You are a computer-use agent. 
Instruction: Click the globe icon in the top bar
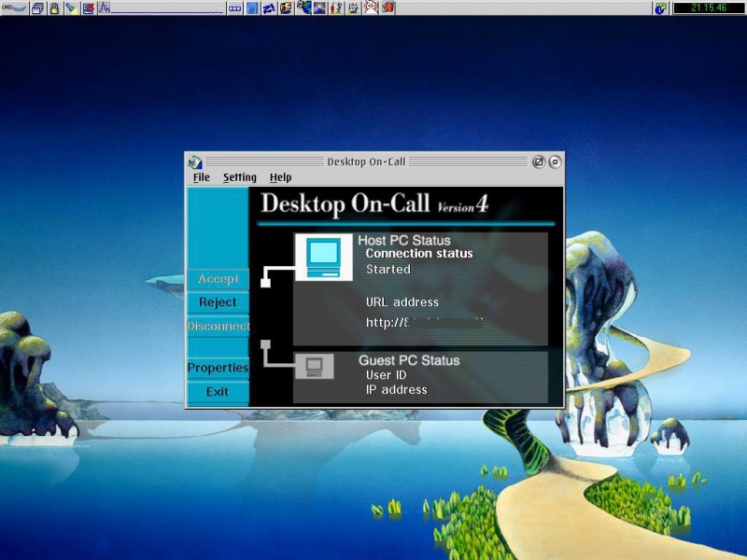coord(303,8)
